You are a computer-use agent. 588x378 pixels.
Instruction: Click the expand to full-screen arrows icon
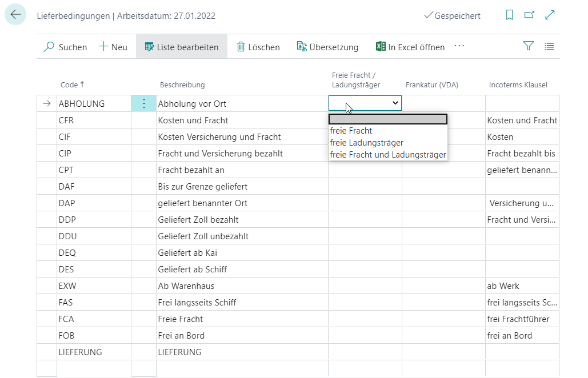550,15
